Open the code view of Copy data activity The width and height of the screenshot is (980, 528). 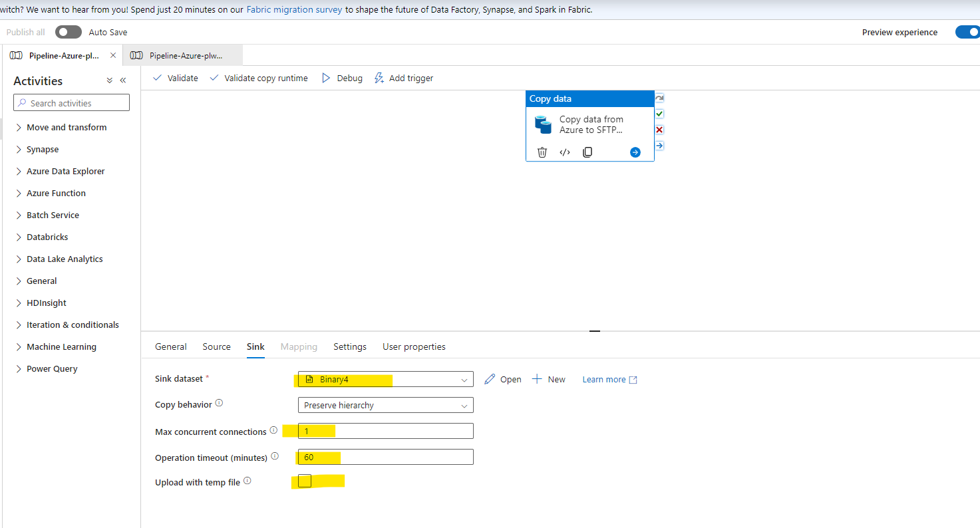[x=564, y=152]
